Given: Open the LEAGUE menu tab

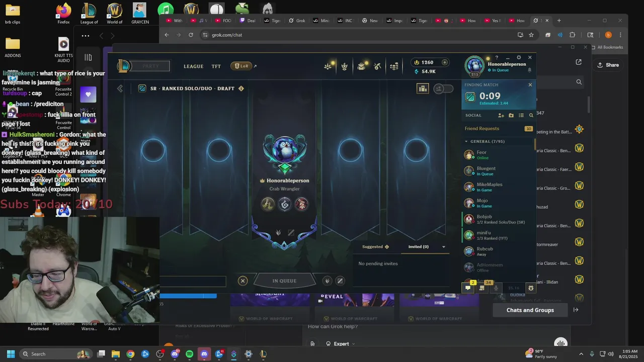Looking at the screenshot, I should click(x=193, y=66).
